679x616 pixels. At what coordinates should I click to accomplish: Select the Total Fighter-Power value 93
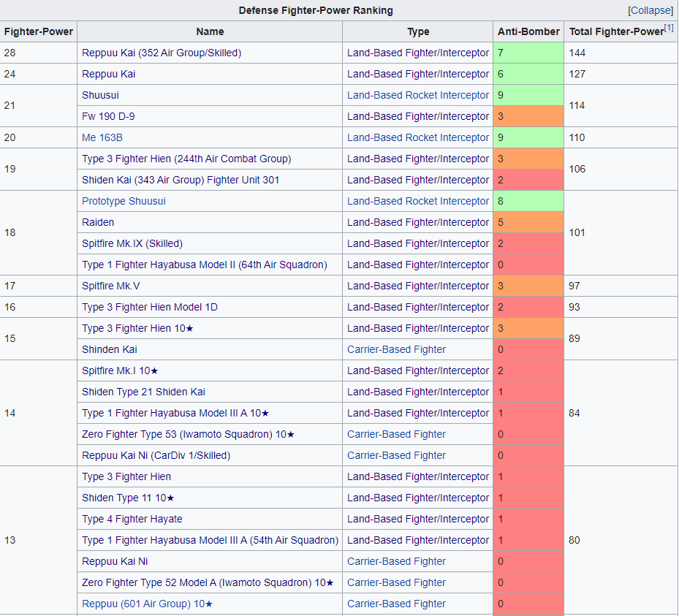point(574,308)
